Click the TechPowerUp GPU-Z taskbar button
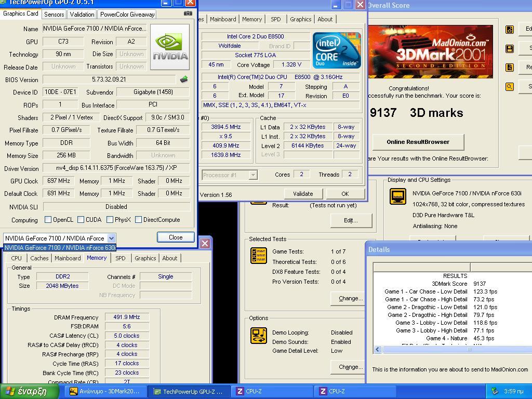This screenshot has height=399, width=532. (x=190, y=391)
